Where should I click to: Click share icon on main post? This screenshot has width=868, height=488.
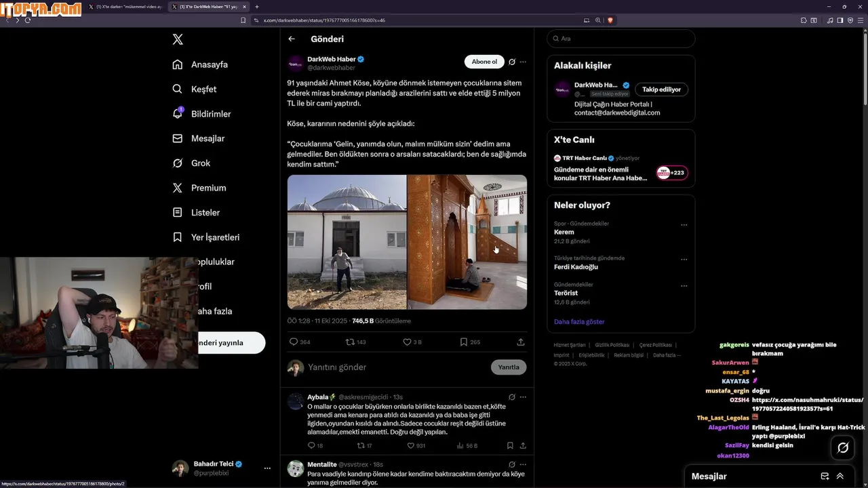(x=521, y=342)
